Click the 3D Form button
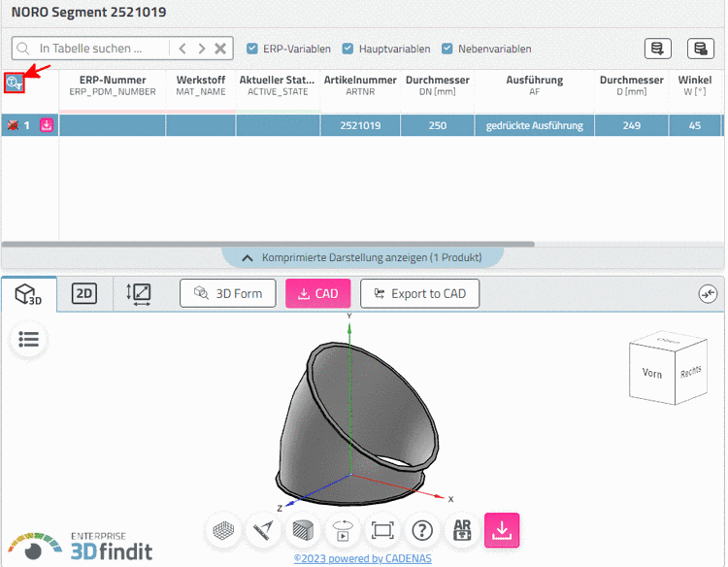Viewport: 728px width, 567px height. click(227, 293)
